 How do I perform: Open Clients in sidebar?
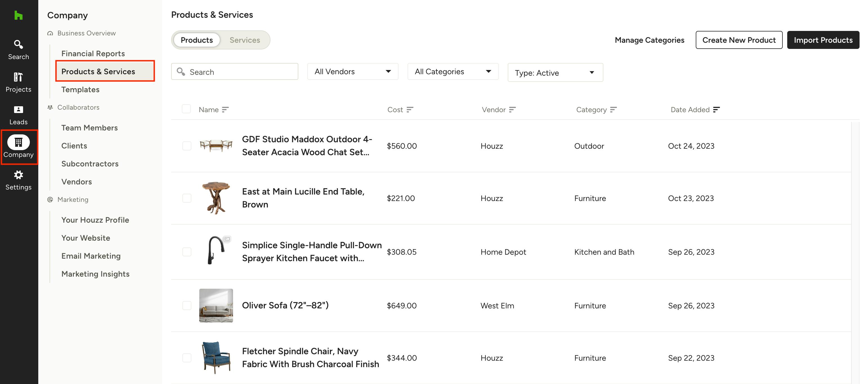click(x=74, y=146)
